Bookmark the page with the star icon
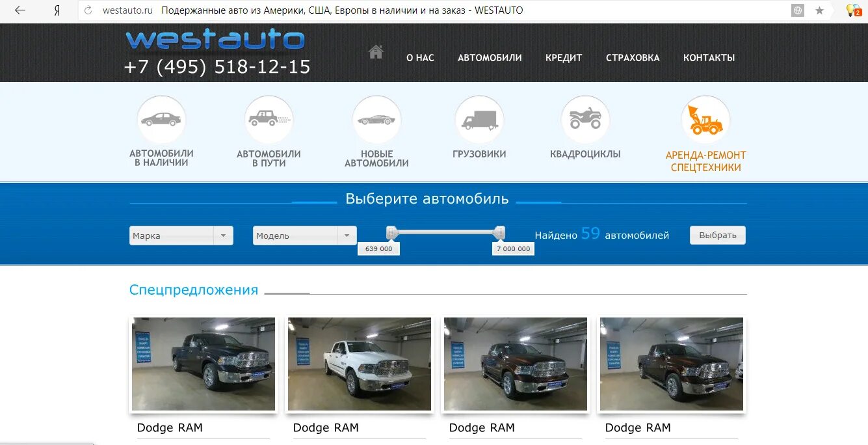This screenshot has width=868, height=445. coord(819,10)
